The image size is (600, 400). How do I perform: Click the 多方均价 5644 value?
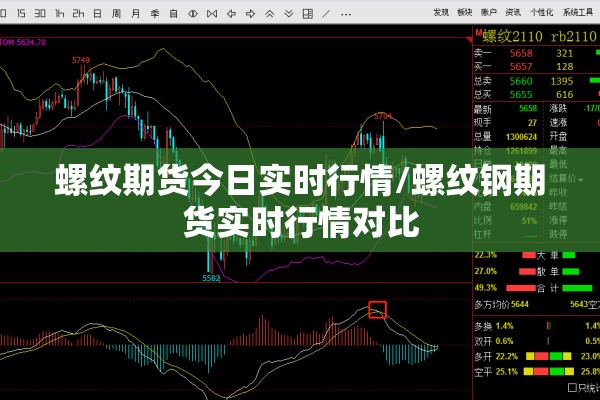pyautogui.click(x=520, y=305)
